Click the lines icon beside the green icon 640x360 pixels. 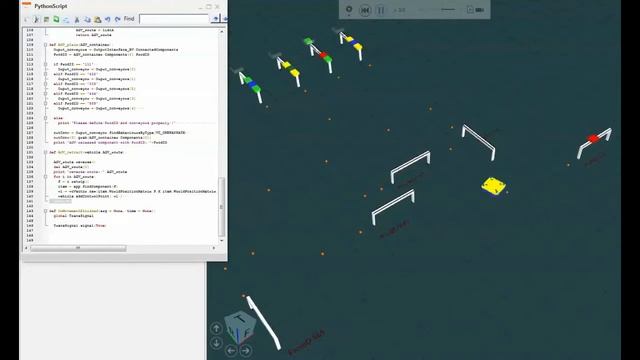pyautogui.click(x=46, y=19)
